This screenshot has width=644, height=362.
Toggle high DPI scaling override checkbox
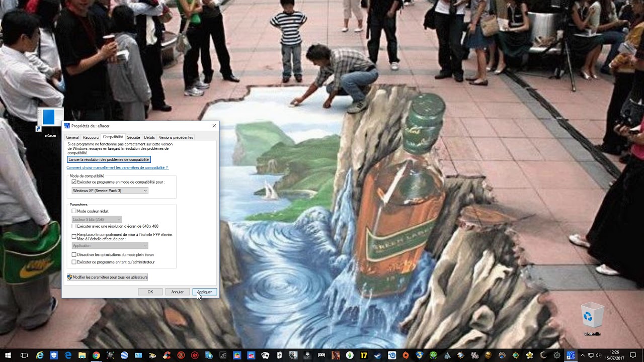click(x=74, y=236)
